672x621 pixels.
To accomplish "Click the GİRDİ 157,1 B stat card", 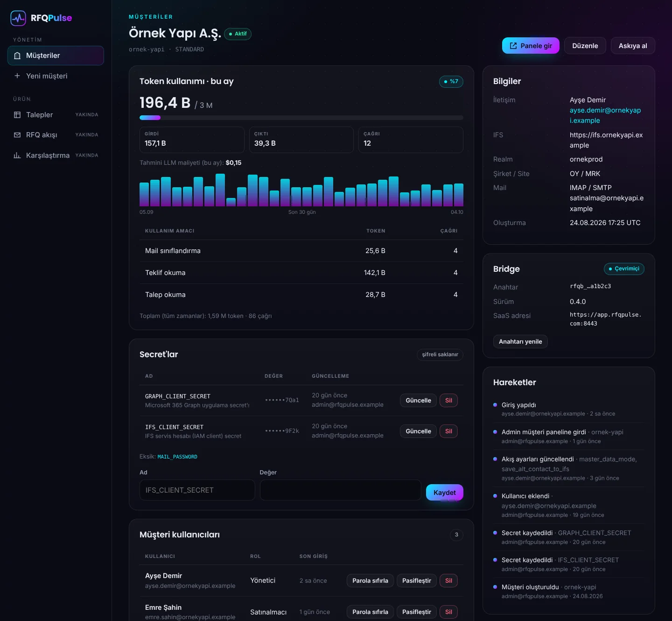I will [x=192, y=140].
